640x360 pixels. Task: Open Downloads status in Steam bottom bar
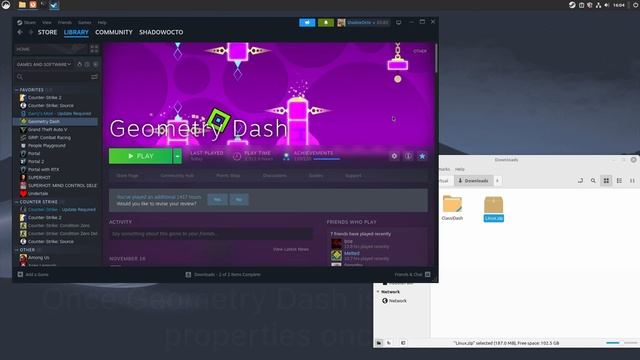tap(223, 274)
